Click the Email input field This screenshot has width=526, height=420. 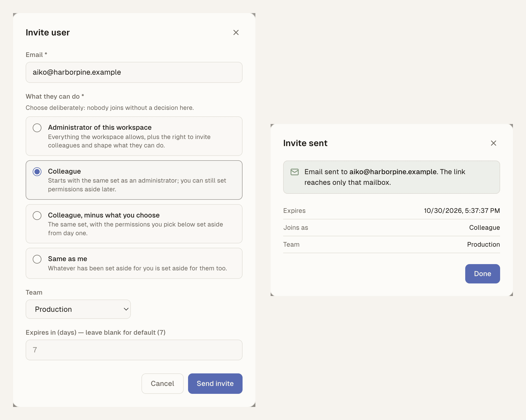[x=134, y=72]
